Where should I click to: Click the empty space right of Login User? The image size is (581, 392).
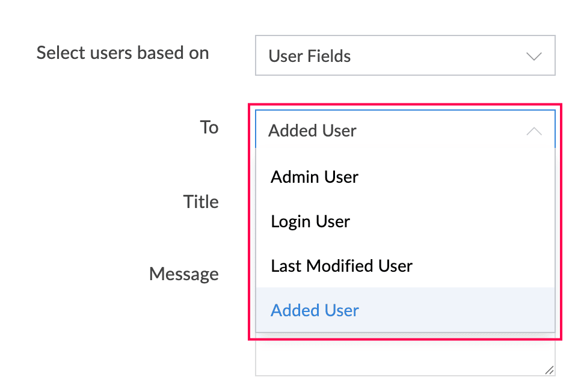point(452,222)
